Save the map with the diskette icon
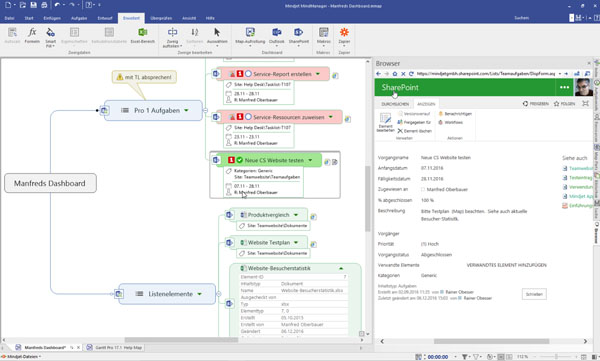This screenshot has width=600, height=361. click(x=33, y=5)
